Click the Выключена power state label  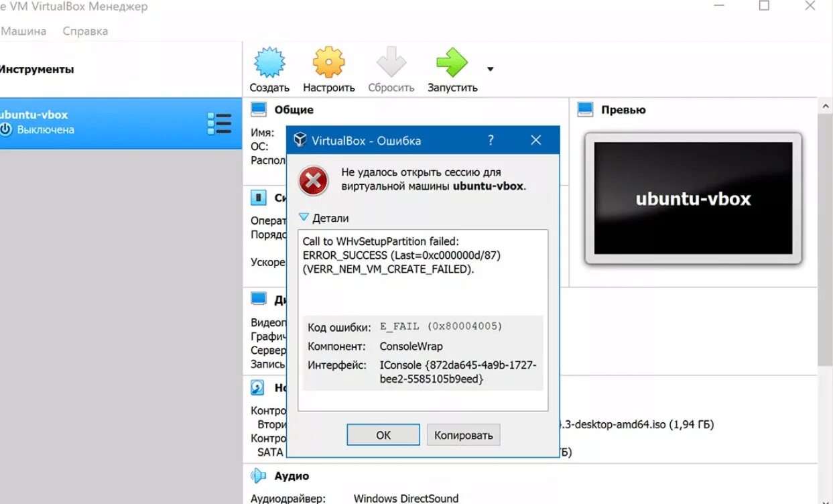[46, 130]
